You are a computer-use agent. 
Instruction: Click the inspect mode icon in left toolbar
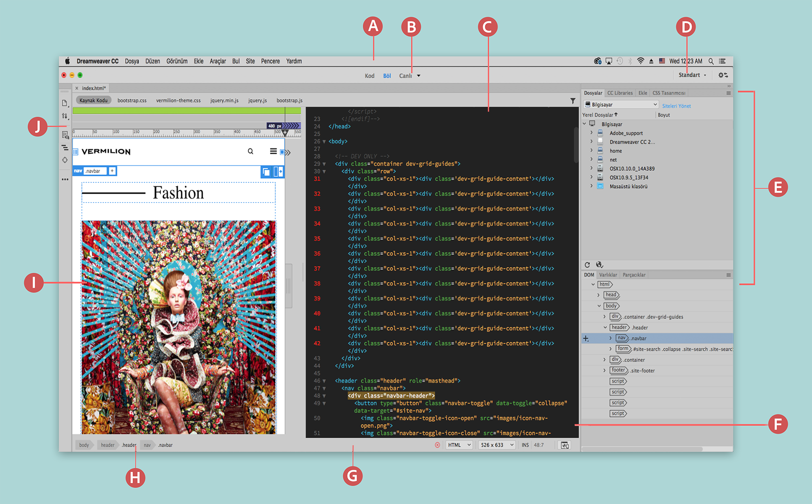64,135
